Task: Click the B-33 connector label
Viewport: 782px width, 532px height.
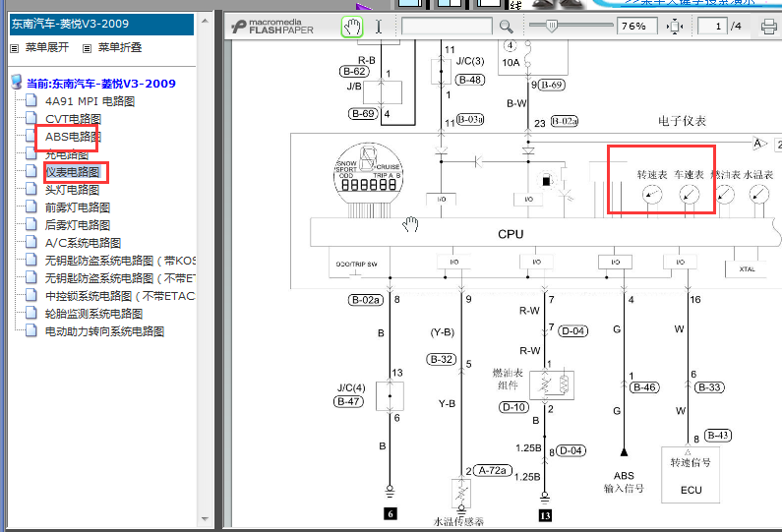Action: click(x=709, y=387)
